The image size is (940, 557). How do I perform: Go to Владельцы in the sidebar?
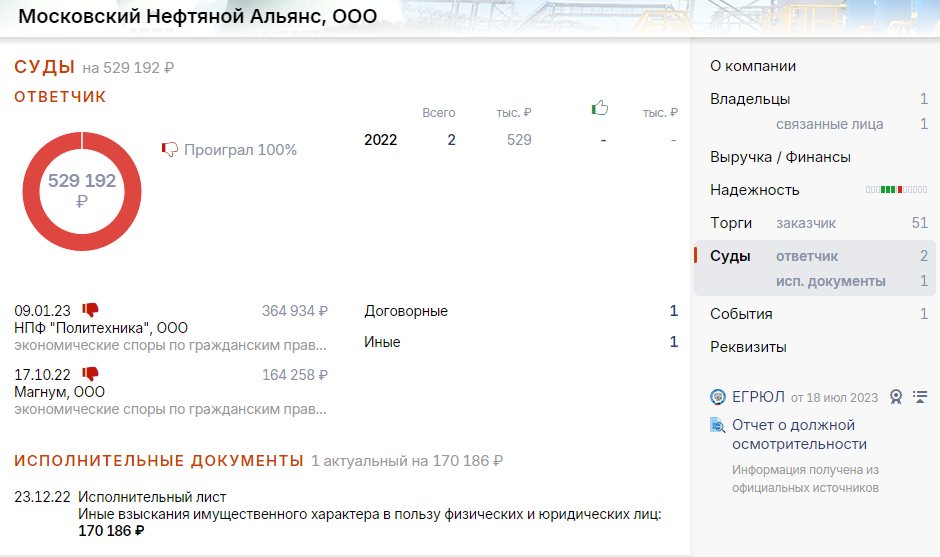(x=750, y=99)
